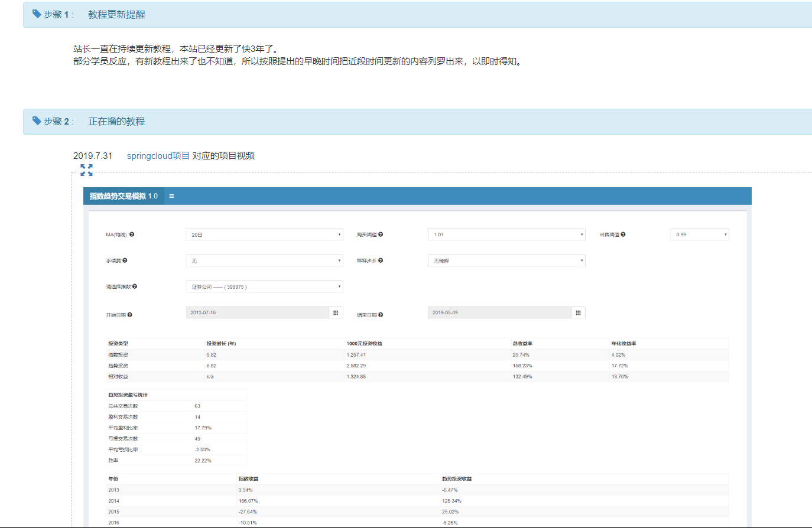Click the fullscreen expand arrows icon
Viewport: 812px width, 528px height.
(x=86, y=170)
